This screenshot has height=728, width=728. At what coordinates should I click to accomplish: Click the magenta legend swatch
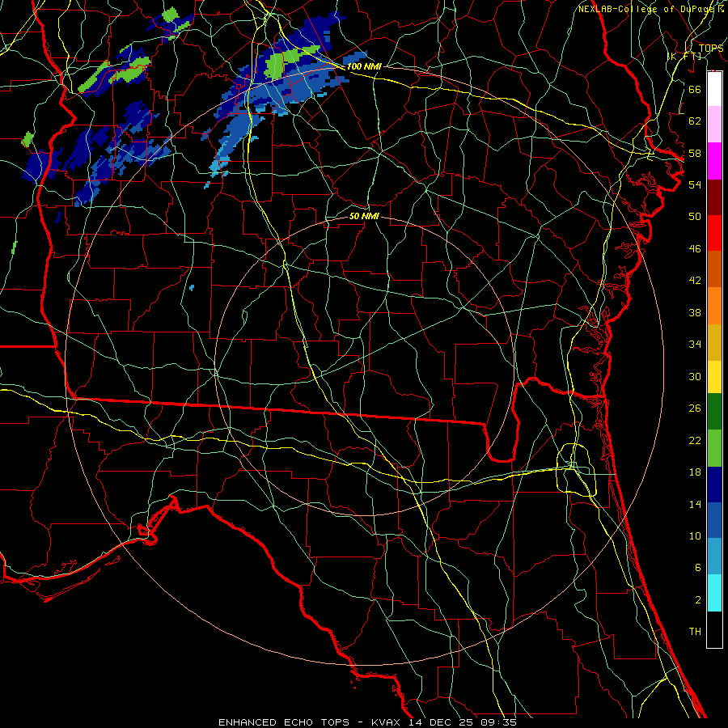(714, 161)
